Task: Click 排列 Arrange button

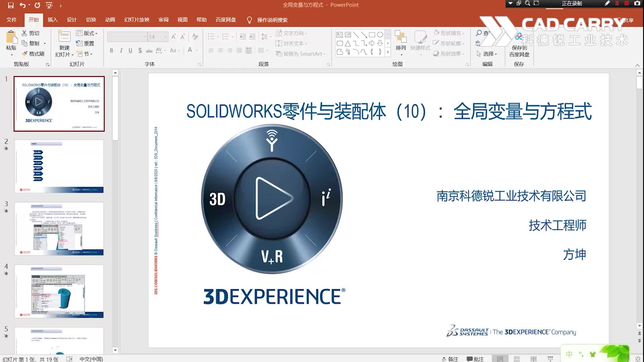Action: pyautogui.click(x=401, y=43)
